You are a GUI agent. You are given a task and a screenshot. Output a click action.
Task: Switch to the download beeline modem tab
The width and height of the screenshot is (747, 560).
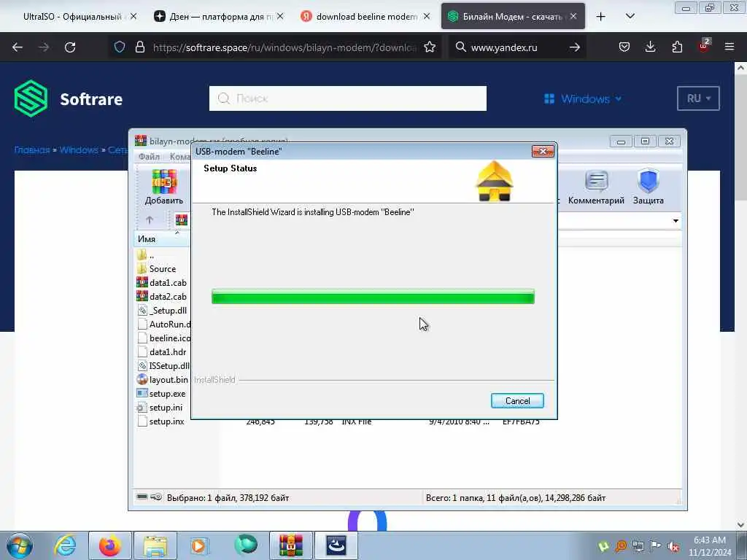point(360,17)
